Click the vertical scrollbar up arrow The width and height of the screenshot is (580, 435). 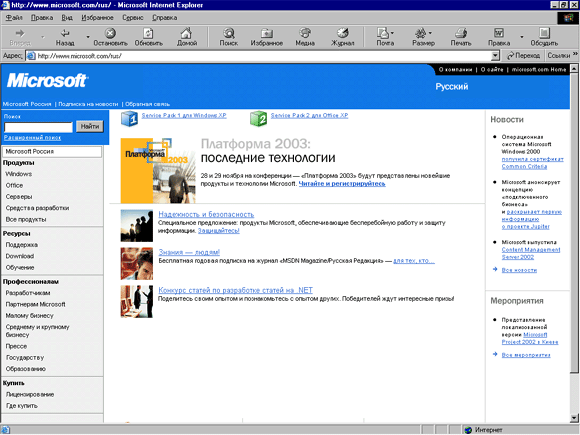[x=574, y=68]
